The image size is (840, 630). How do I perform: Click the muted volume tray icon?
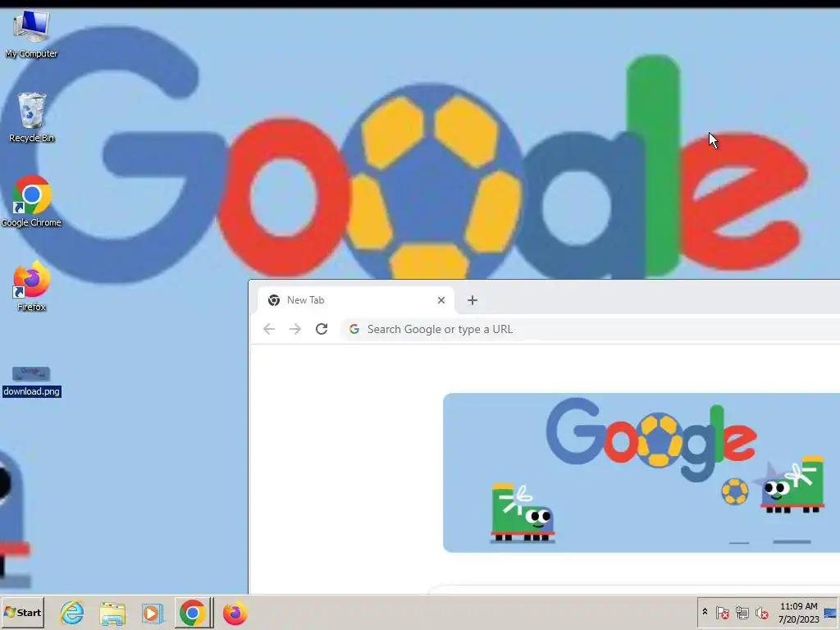pyautogui.click(x=761, y=612)
